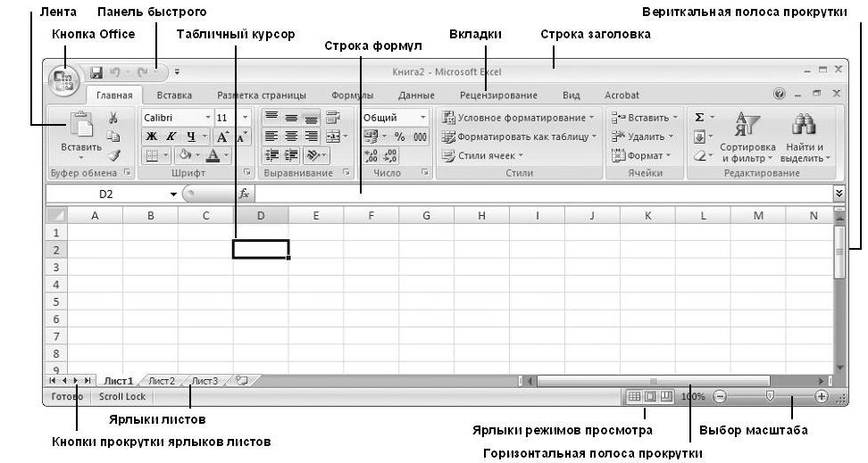
Task: Open the font size 11 dropdown
Action: coord(246,117)
